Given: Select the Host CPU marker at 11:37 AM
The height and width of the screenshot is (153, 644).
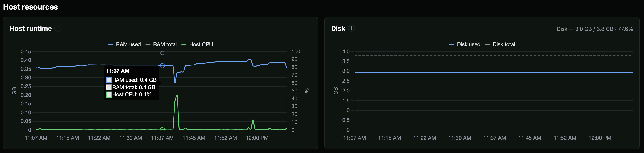Looking at the screenshot, I should click(x=162, y=130).
